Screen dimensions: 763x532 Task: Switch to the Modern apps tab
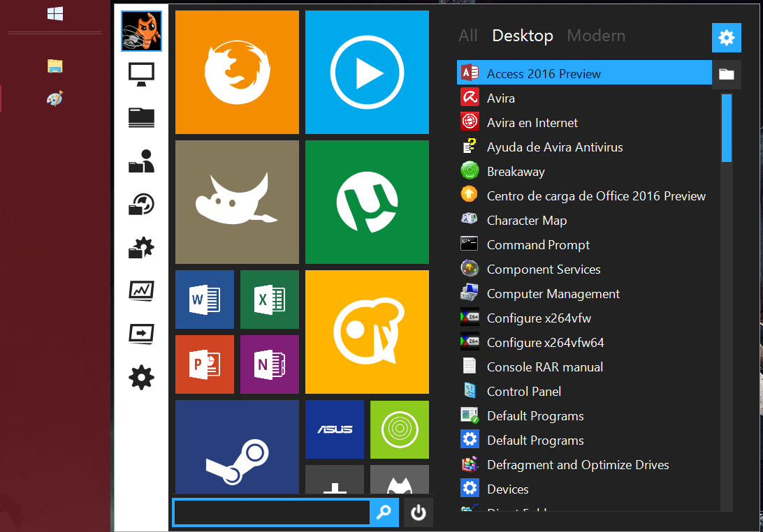pos(596,36)
